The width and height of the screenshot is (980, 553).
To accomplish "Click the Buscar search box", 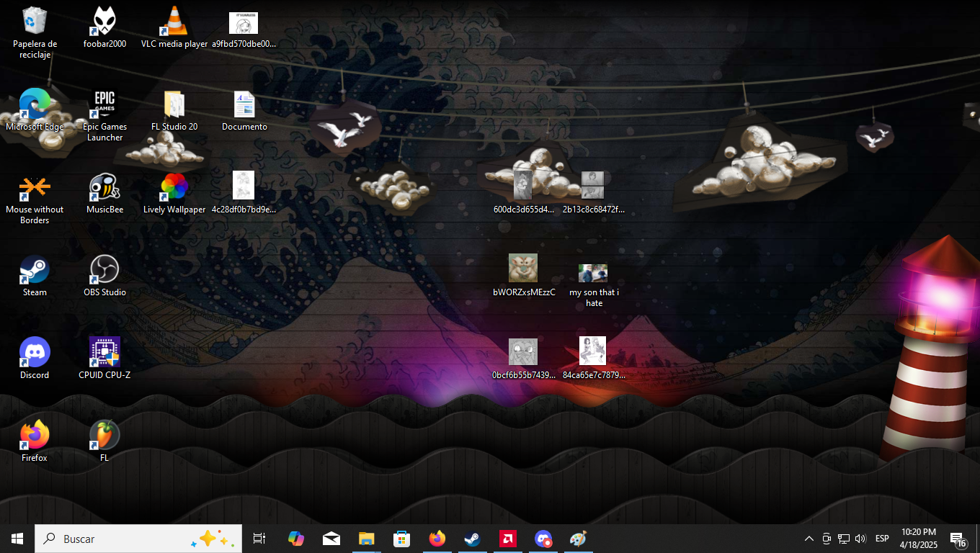I will click(138, 539).
